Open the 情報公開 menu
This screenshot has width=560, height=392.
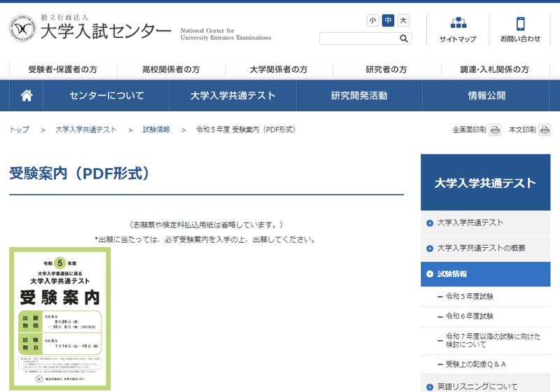[486, 95]
